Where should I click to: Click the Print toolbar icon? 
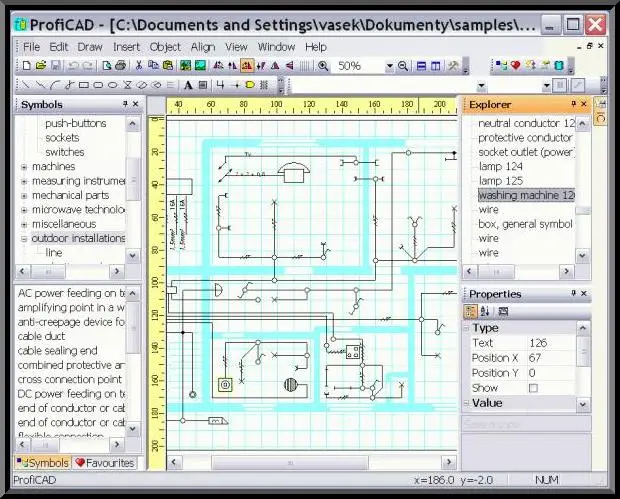(121, 66)
